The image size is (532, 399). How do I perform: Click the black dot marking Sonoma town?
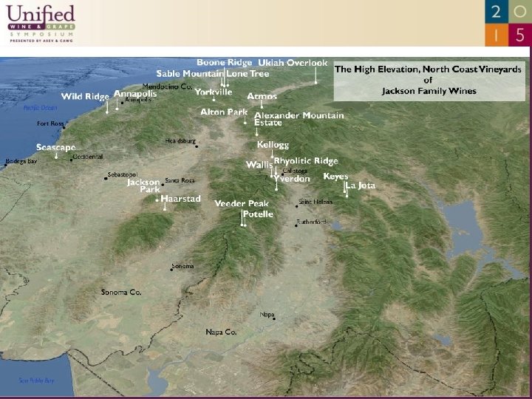(x=171, y=270)
